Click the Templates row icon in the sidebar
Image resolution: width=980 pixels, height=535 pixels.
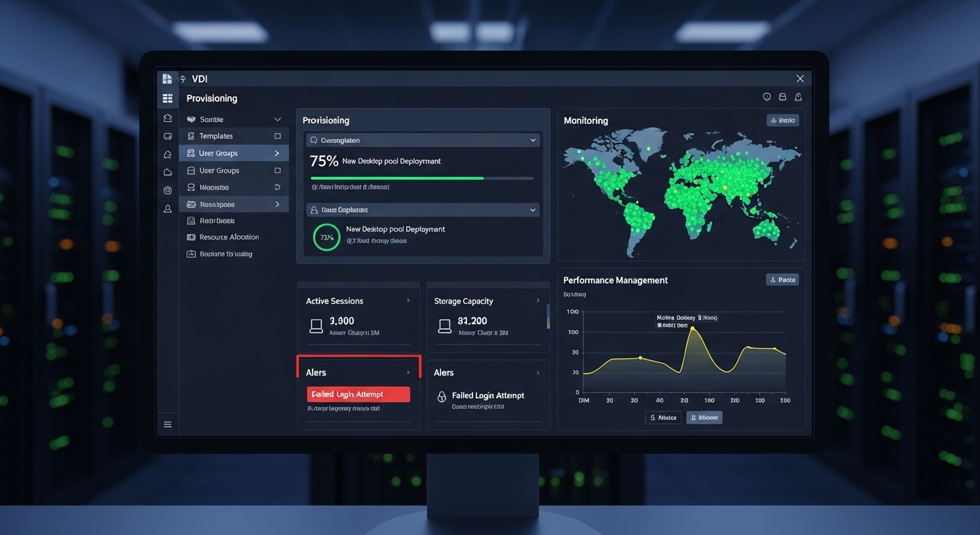pyautogui.click(x=191, y=137)
